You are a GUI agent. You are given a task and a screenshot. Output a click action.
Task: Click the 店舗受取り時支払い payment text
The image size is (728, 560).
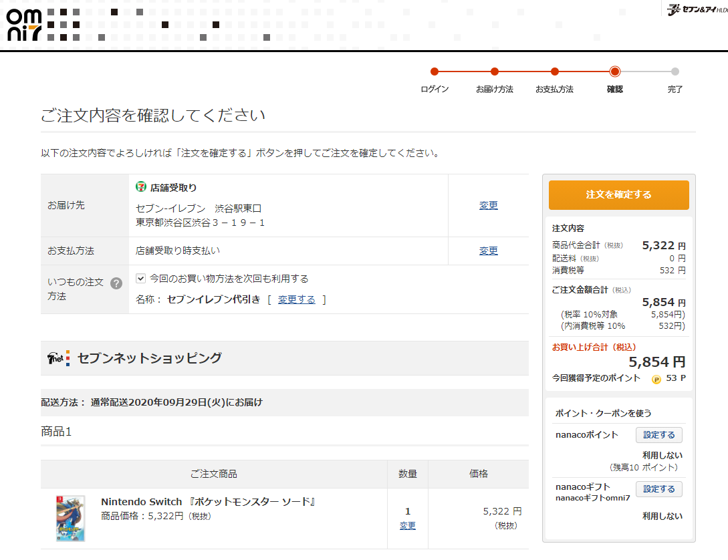(178, 251)
